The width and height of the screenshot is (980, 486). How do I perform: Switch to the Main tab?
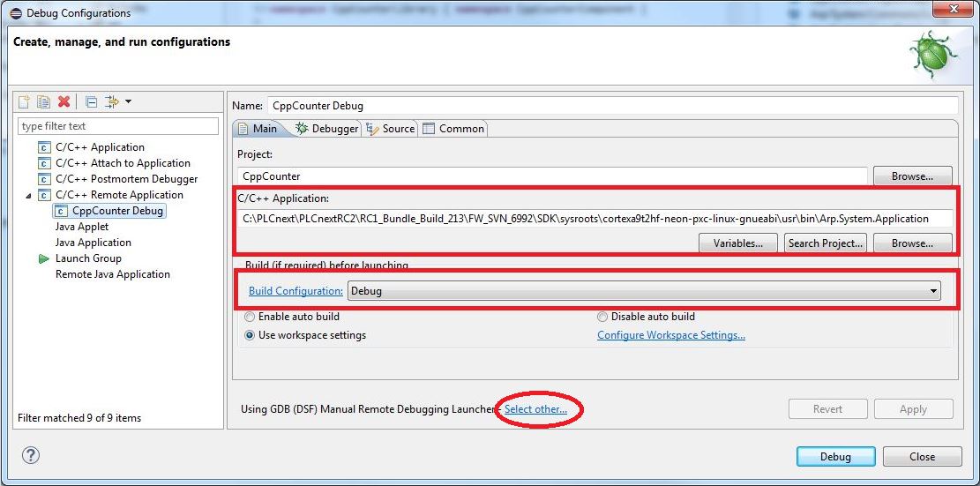[x=258, y=129]
